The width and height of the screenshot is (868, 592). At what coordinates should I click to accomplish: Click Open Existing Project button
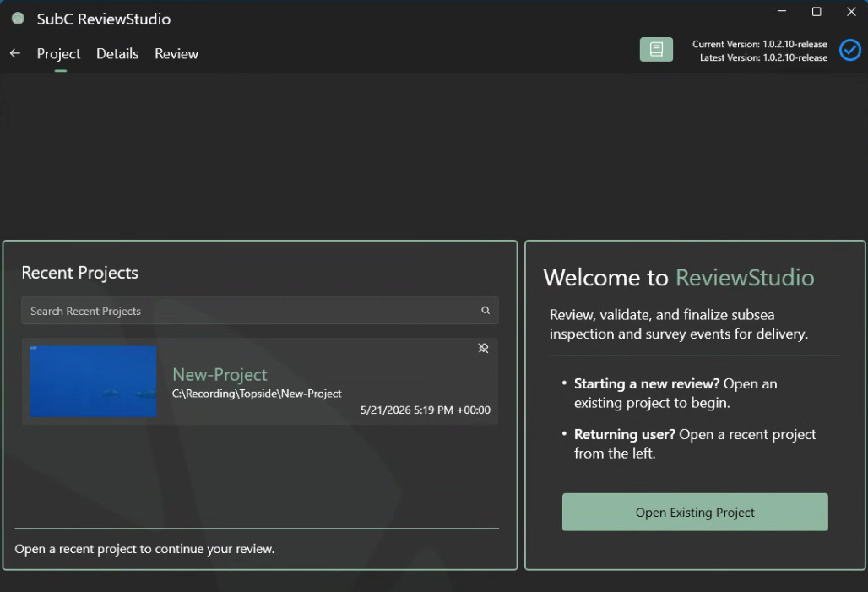coord(695,512)
